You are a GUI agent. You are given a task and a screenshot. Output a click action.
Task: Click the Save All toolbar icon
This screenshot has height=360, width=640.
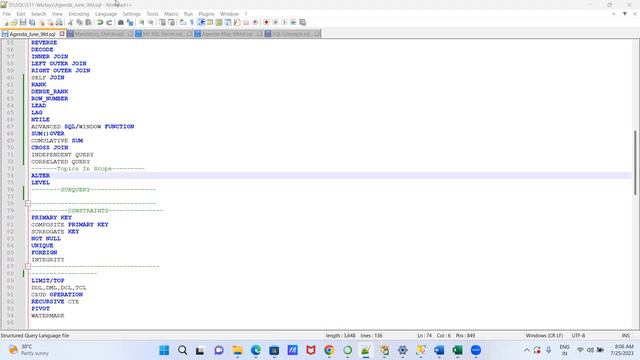(32, 22)
